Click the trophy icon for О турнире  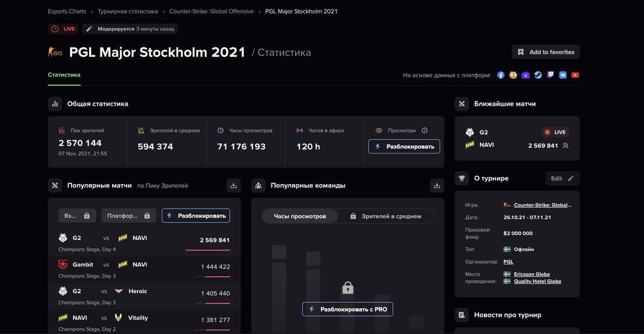462,178
